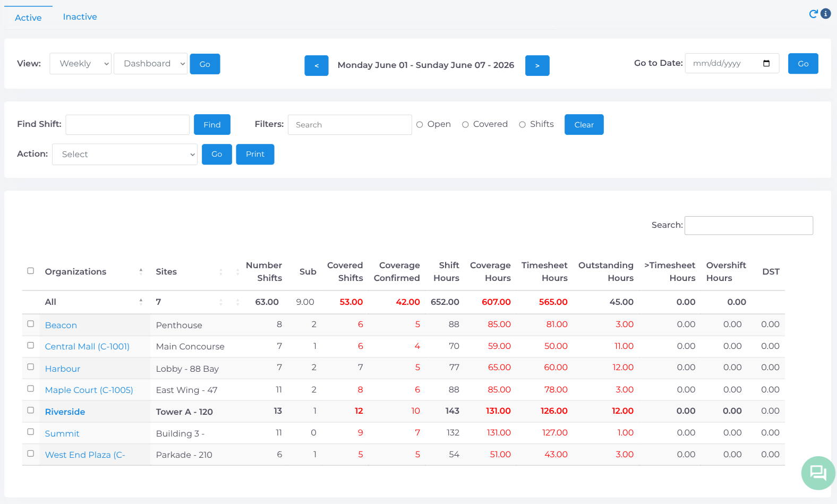Viewport: 837px width, 504px height.
Task: Check the Beacon row checkbox
Action: [x=31, y=324]
